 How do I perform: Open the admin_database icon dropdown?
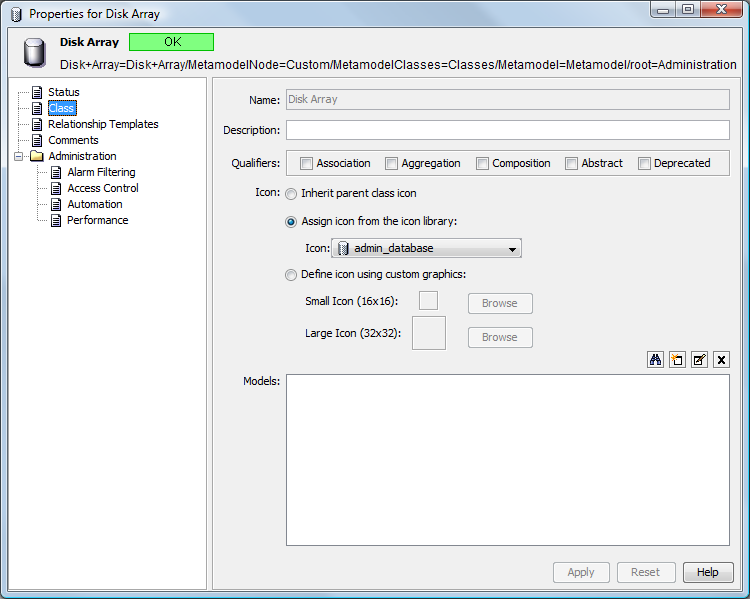point(426,248)
